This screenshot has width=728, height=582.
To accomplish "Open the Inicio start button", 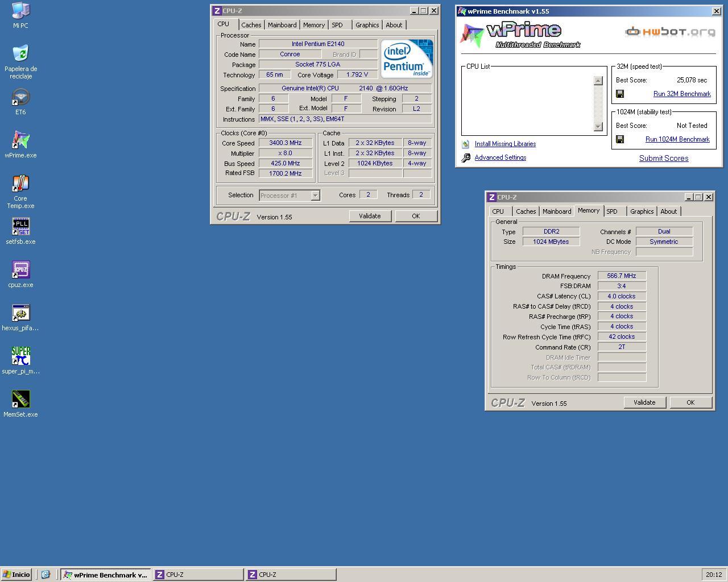I will tap(16, 575).
